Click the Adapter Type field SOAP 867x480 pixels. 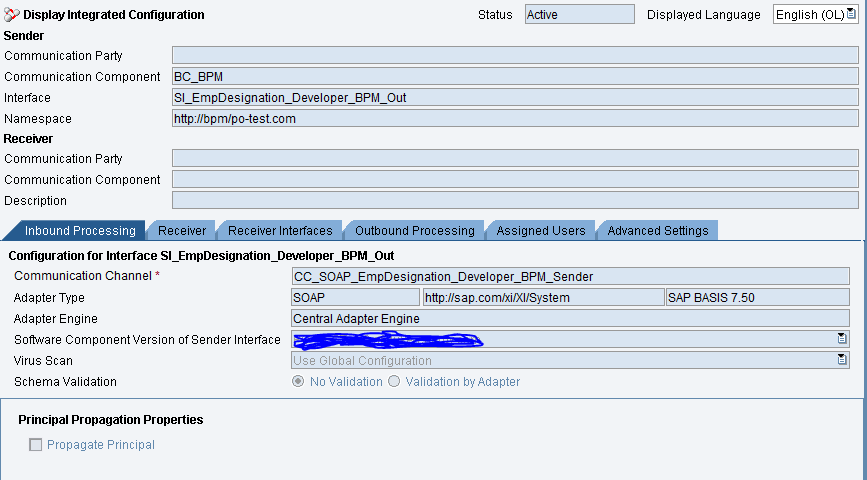click(x=356, y=297)
